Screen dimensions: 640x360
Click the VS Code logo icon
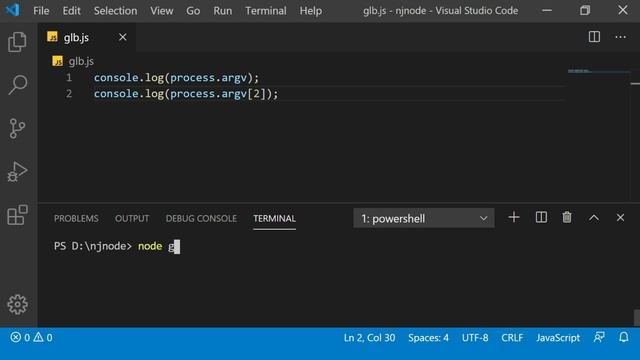pos(12,10)
